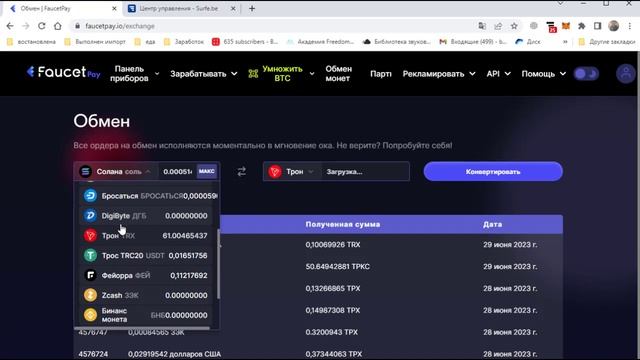
Task: Open the Other bookmarks folder
Action: 607,42
